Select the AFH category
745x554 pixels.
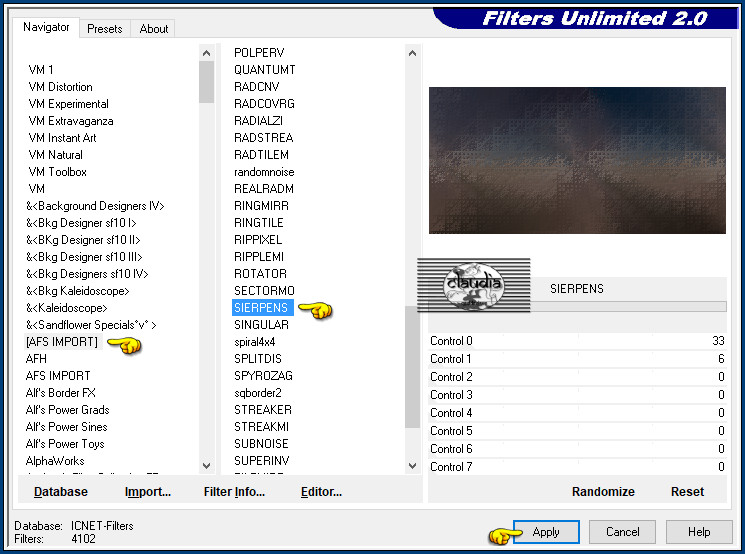(37, 359)
